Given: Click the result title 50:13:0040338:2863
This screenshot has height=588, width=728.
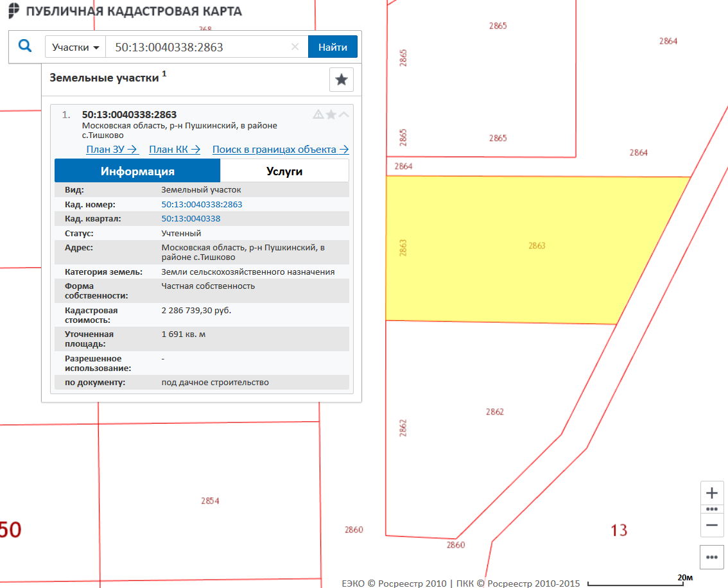Looking at the screenshot, I should coord(129,114).
